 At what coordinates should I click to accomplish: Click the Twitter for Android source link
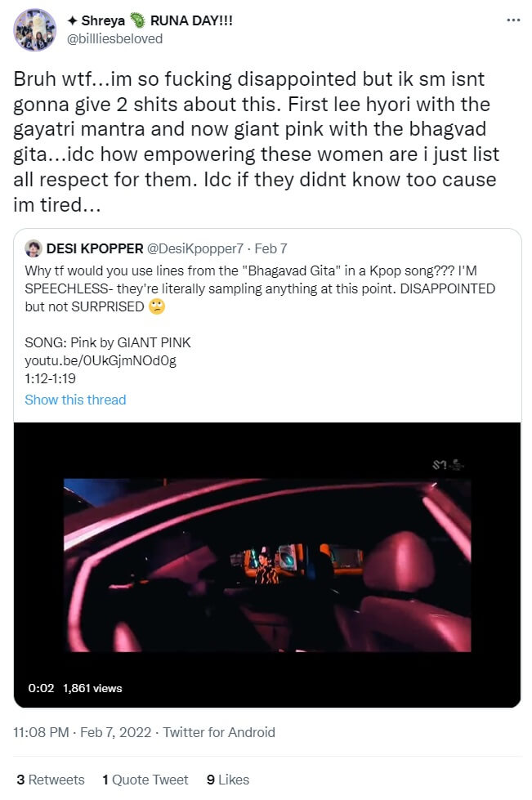pyautogui.click(x=219, y=732)
